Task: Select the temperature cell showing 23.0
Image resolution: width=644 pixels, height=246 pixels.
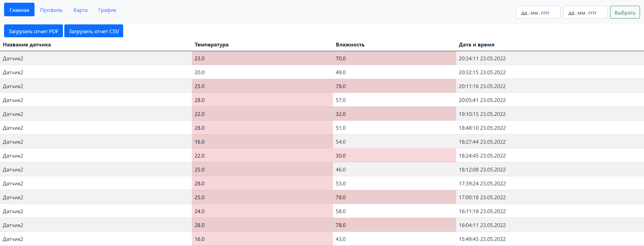Action: tap(200, 58)
